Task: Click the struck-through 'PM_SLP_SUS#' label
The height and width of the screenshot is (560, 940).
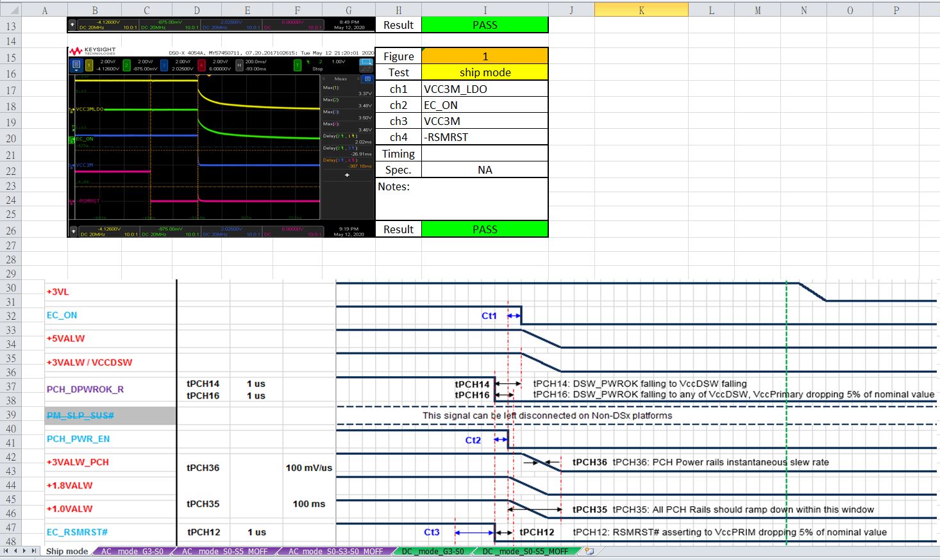Action: [80, 416]
